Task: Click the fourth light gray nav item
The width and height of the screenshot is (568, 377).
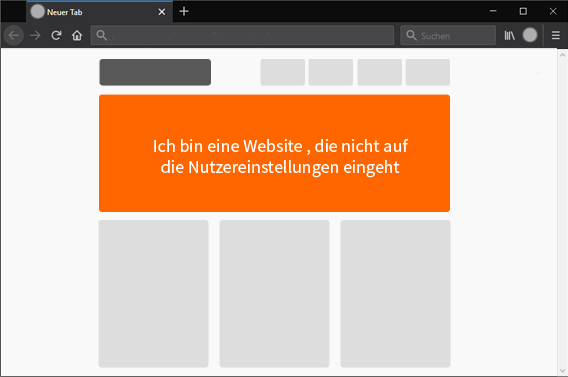Action: point(428,72)
